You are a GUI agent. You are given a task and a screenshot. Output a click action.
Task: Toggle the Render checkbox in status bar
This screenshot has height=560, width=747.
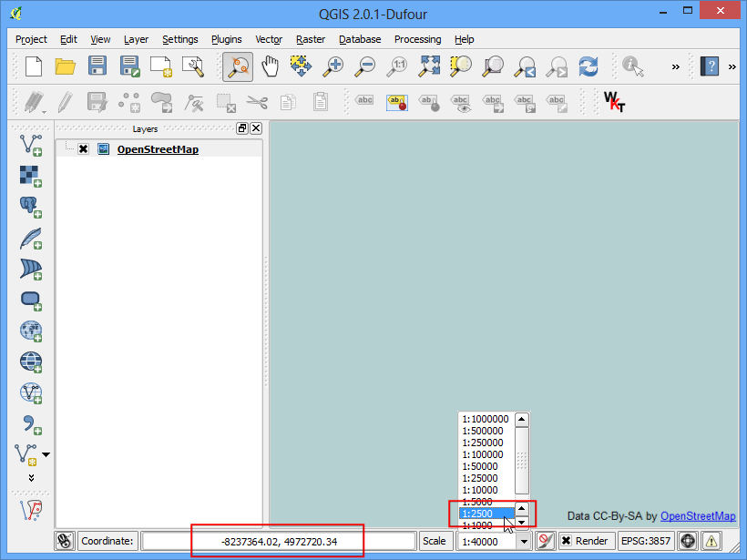pos(567,541)
